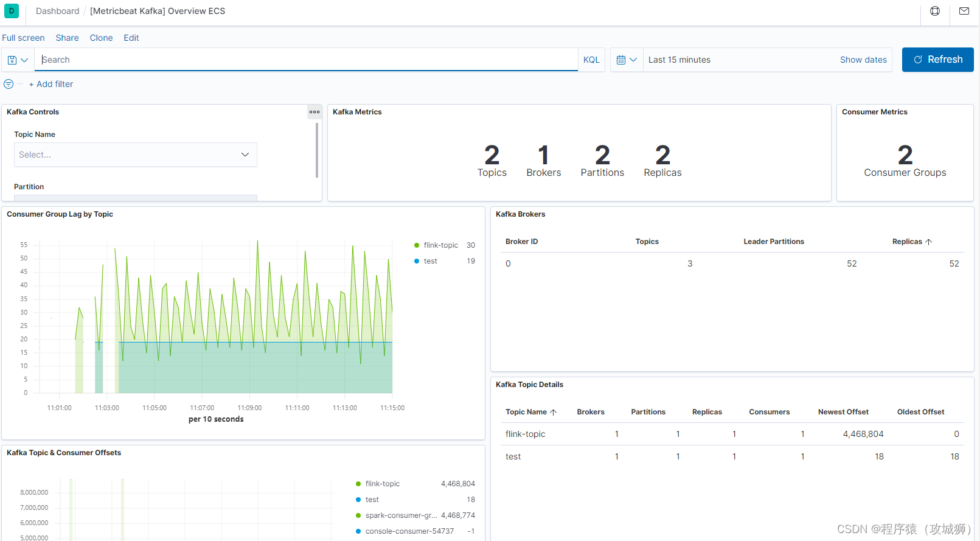Open the newsfeed mail icon

coord(964,11)
